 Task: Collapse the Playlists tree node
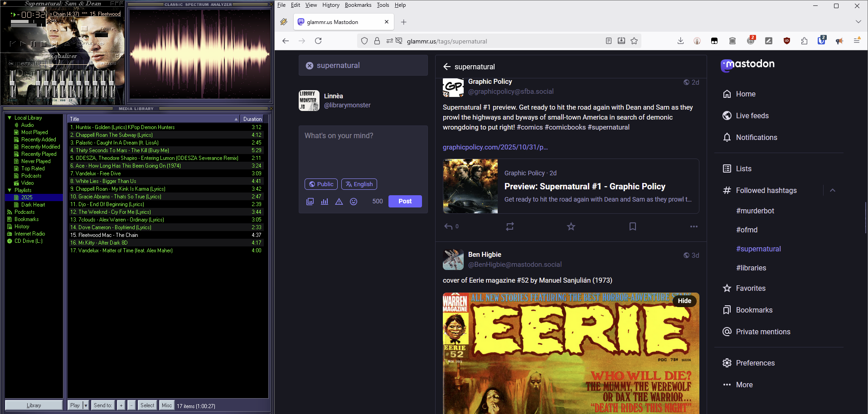(x=10, y=190)
